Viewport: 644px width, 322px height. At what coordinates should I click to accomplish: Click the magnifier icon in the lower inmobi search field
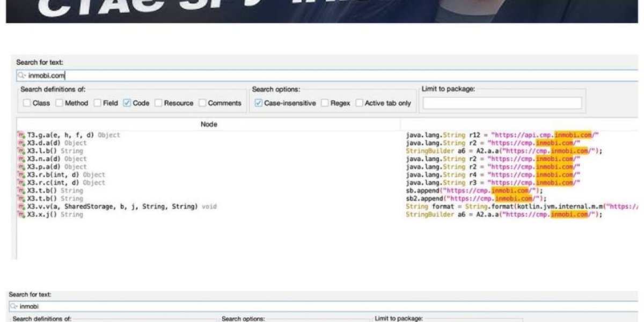coord(14,306)
